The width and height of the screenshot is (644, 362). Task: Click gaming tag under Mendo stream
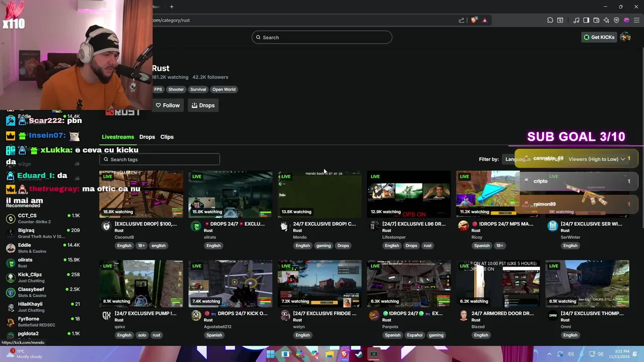[x=324, y=246]
